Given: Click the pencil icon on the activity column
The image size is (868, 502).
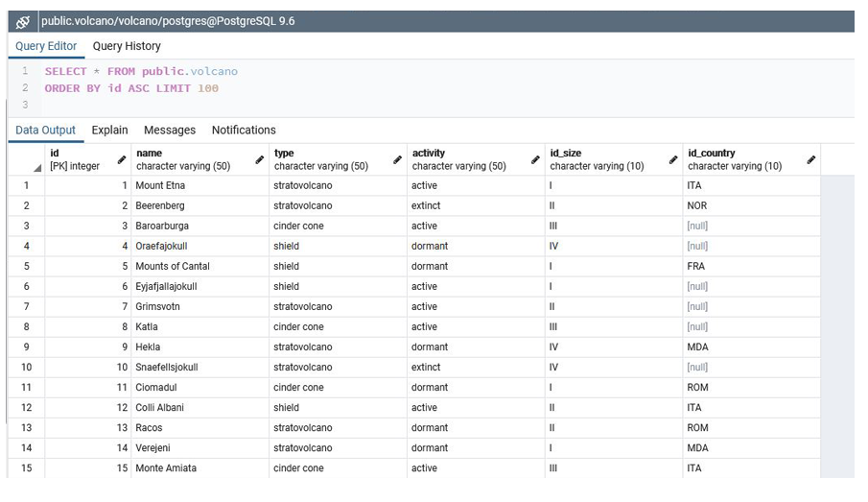Looking at the screenshot, I should click(535, 159).
